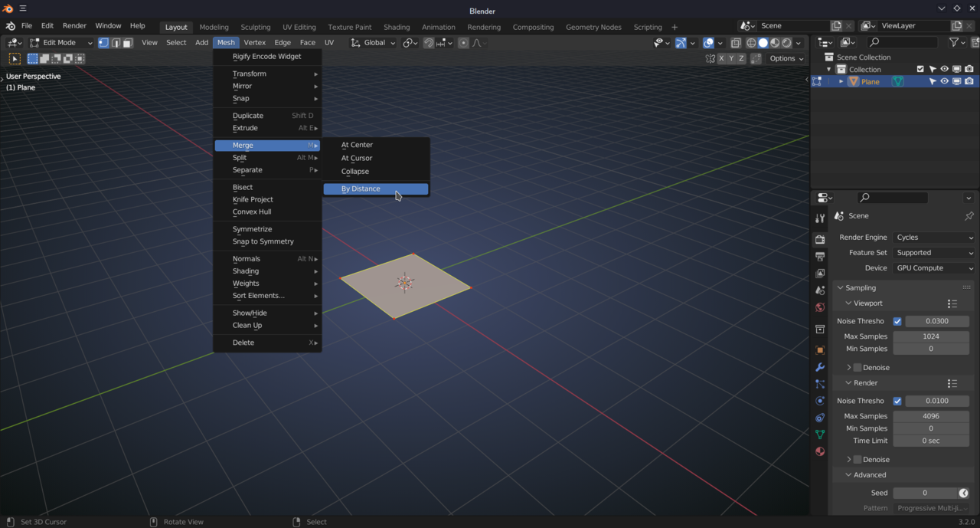Hide the Plane object in viewport
This screenshot has height=528, width=980.
pos(944,81)
